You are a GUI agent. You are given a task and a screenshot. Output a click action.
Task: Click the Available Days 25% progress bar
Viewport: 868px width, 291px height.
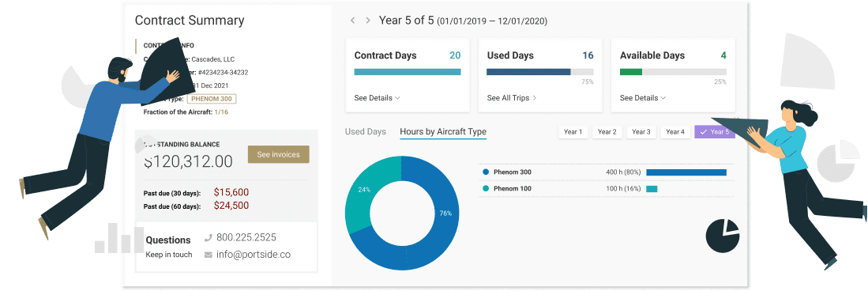673,72
